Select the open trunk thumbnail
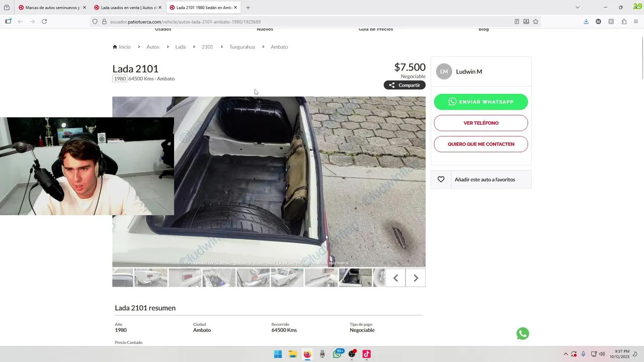This screenshot has height=362, width=644. click(355, 278)
